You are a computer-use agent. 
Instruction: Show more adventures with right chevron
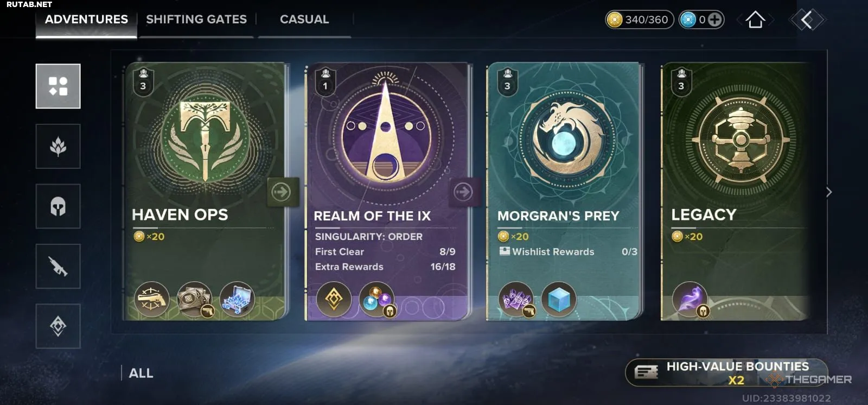pos(829,192)
